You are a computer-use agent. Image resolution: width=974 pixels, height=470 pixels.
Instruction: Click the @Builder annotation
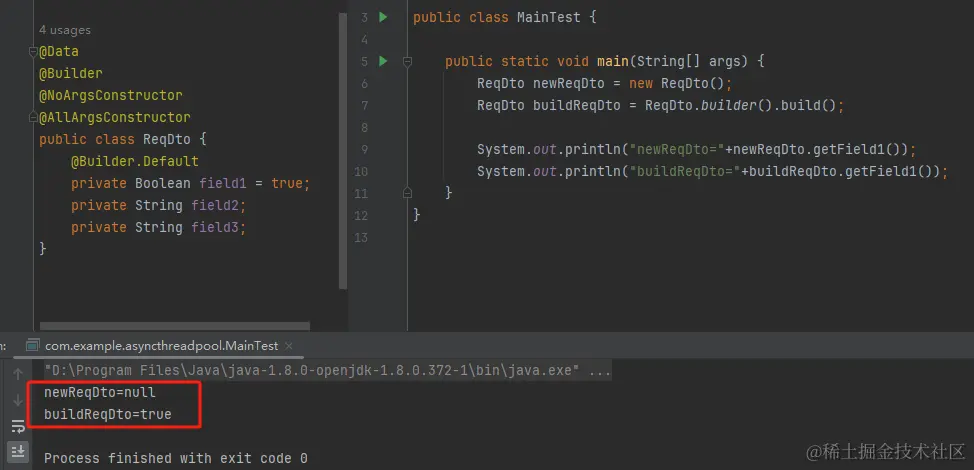tap(71, 73)
